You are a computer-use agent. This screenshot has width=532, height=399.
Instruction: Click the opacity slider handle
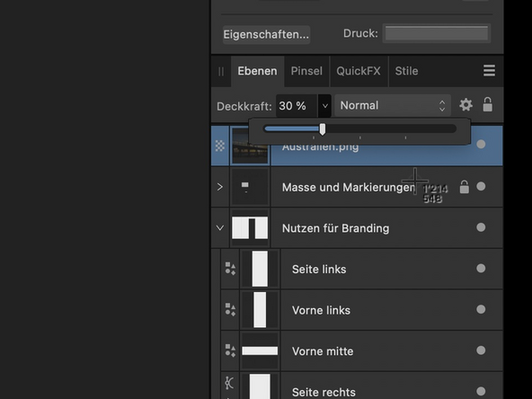coord(323,129)
